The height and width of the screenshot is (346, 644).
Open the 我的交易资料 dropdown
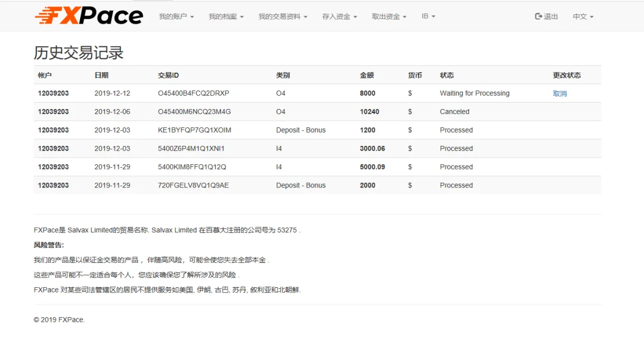pyautogui.click(x=283, y=17)
